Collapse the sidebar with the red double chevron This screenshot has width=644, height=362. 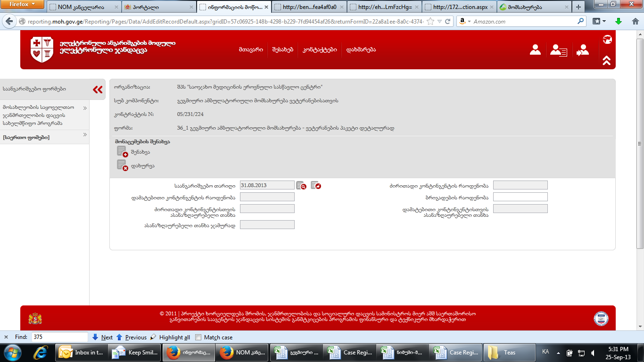tap(98, 90)
